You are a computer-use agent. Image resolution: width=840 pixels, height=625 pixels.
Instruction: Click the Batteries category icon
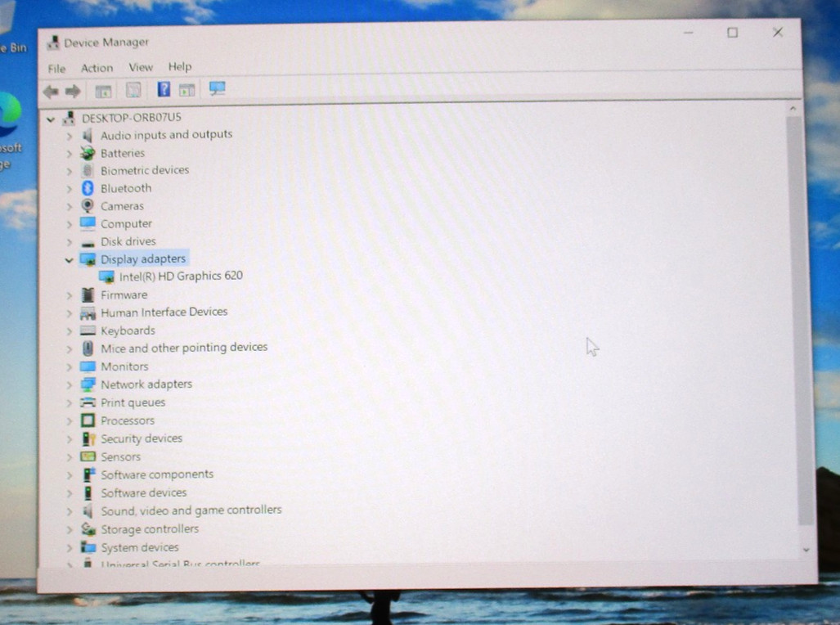(x=88, y=153)
